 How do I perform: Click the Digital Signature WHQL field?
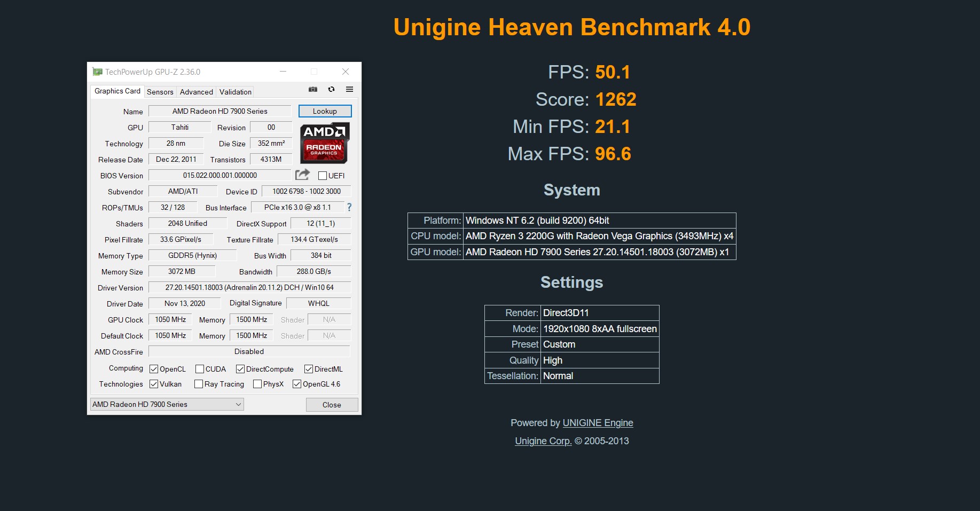click(x=319, y=303)
